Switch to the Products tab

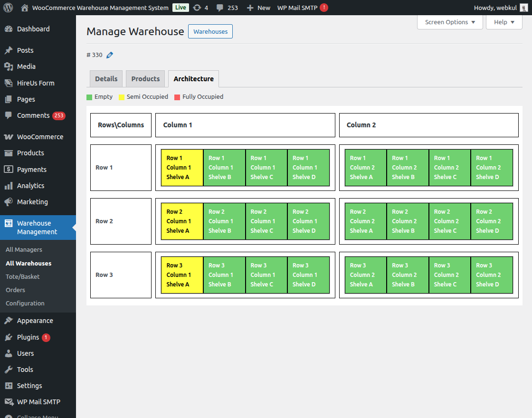(x=145, y=79)
